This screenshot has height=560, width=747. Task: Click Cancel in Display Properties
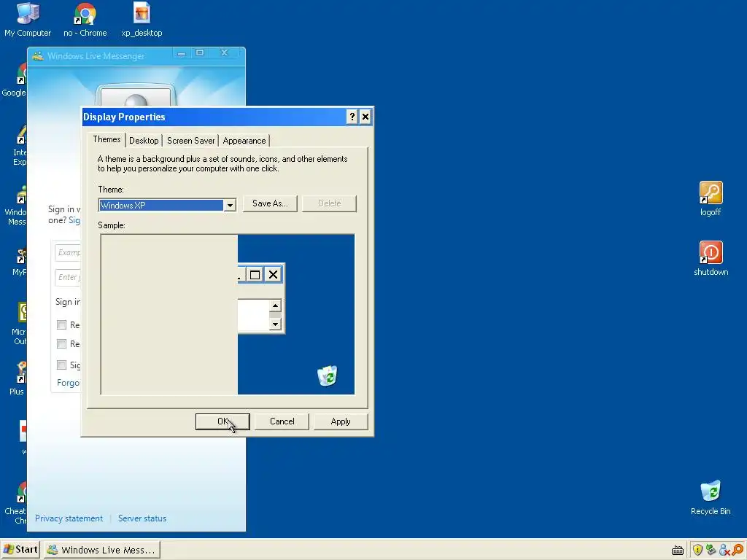point(282,421)
